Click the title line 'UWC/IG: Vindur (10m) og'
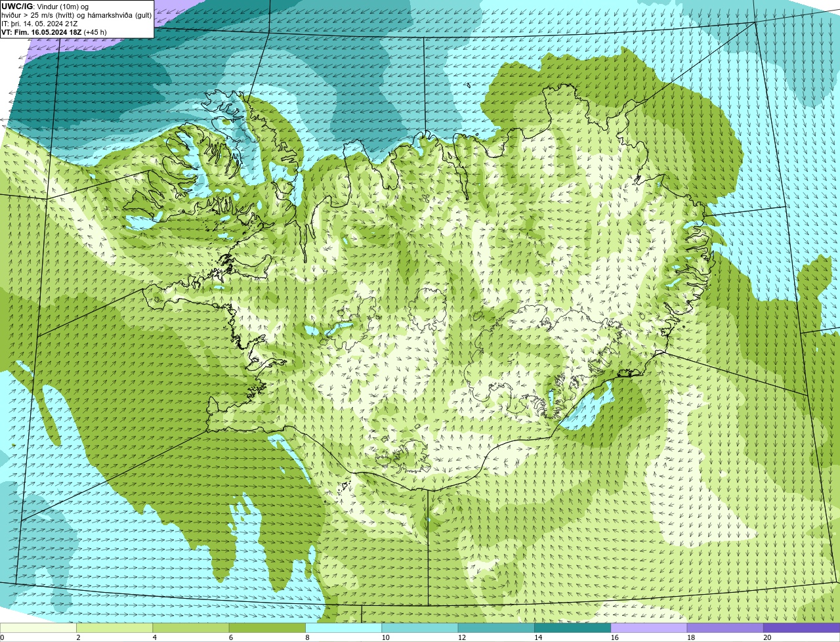Image resolution: width=840 pixels, height=642 pixels. (45, 7)
